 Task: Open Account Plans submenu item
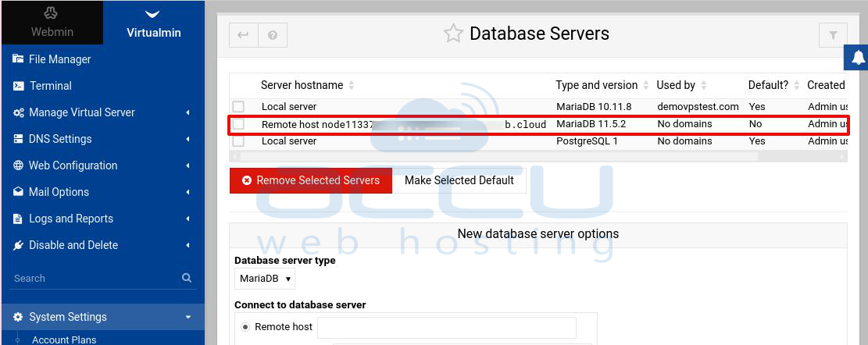point(63,340)
